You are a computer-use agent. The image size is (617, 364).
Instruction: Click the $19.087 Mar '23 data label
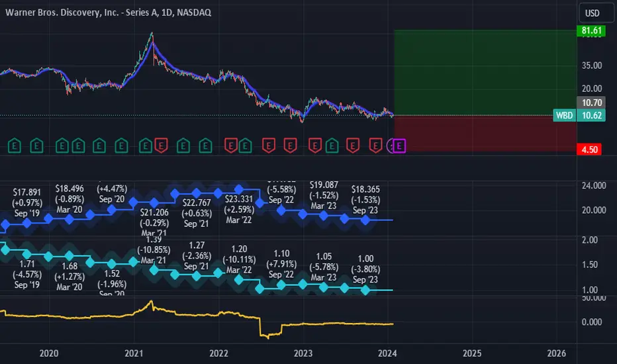(x=324, y=195)
